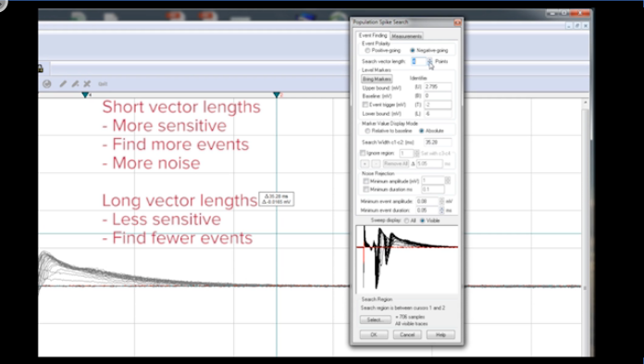644x364 pixels.
Task: Adjust Noise Rejection minimum amplitude spinner
Action: [x=448, y=181]
